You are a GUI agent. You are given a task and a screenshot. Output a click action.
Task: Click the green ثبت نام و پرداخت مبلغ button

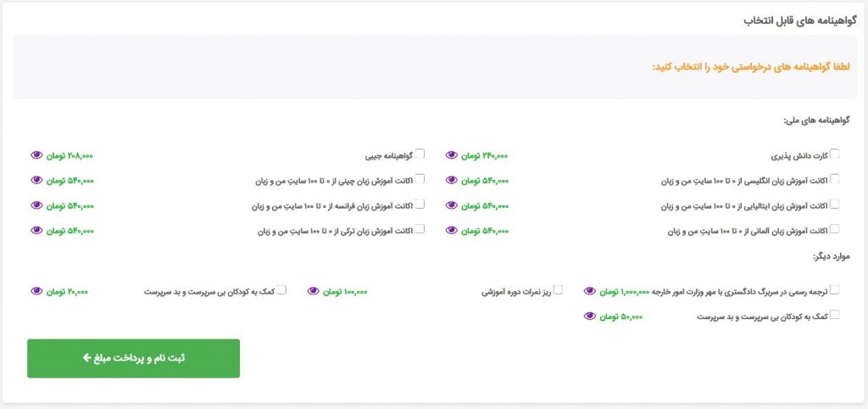[x=133, y=359]
